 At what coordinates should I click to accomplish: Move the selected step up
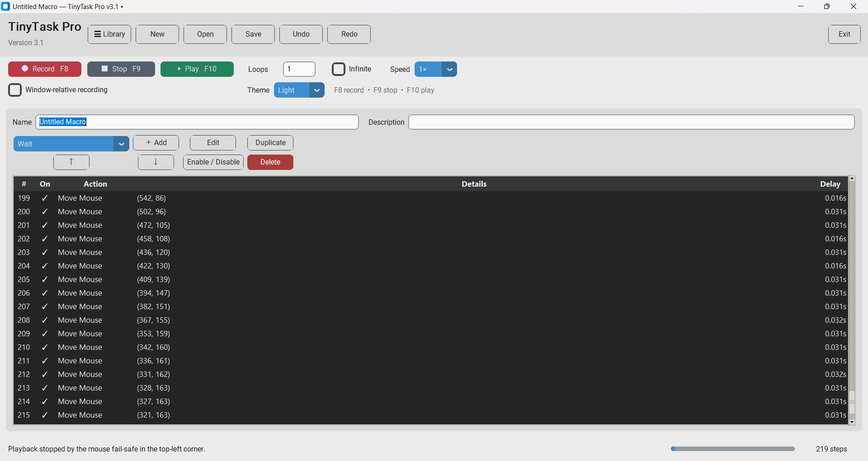(x=71, y=162)
